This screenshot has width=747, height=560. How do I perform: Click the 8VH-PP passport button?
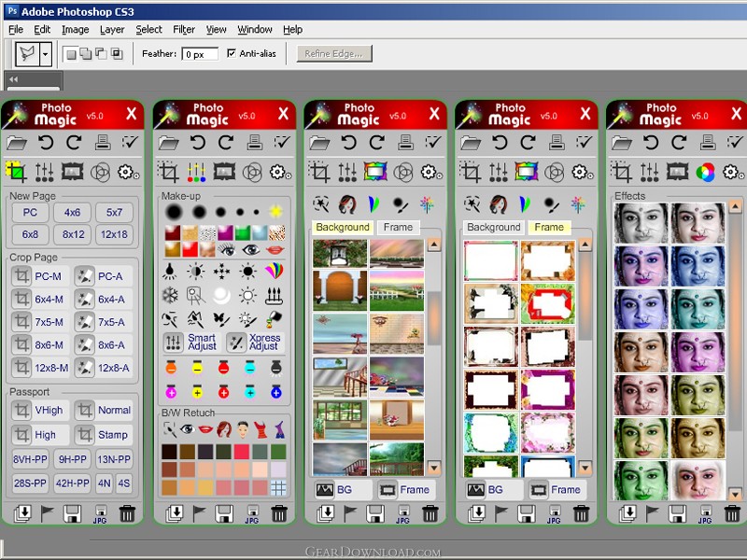pyautogui.click(x=30, y=459)
